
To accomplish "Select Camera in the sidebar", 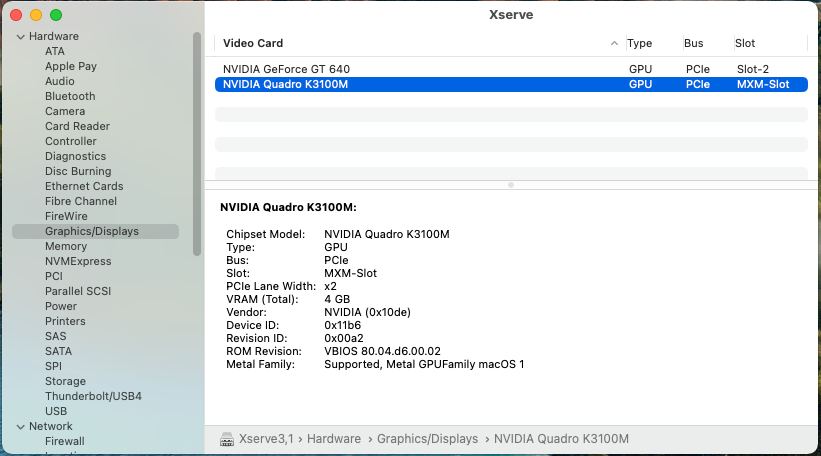I will 65,112.
